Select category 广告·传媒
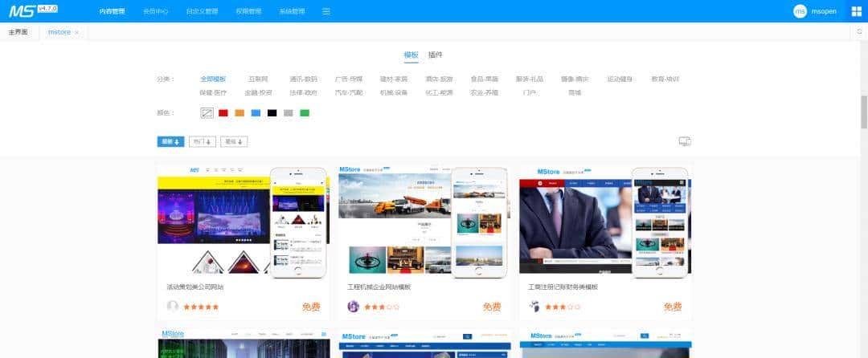The image size is (868, 358). tap(349, 79)
